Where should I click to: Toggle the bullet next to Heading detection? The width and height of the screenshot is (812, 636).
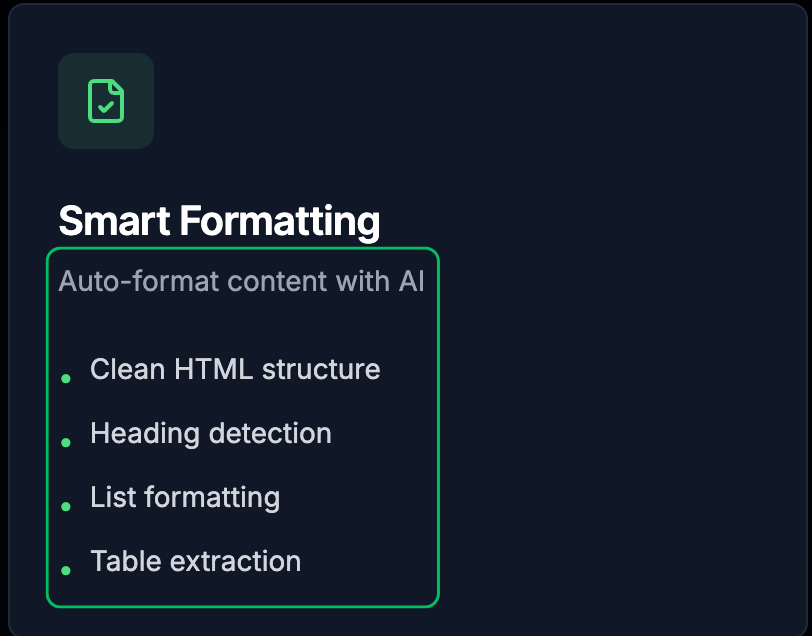[x=66, y=442]
